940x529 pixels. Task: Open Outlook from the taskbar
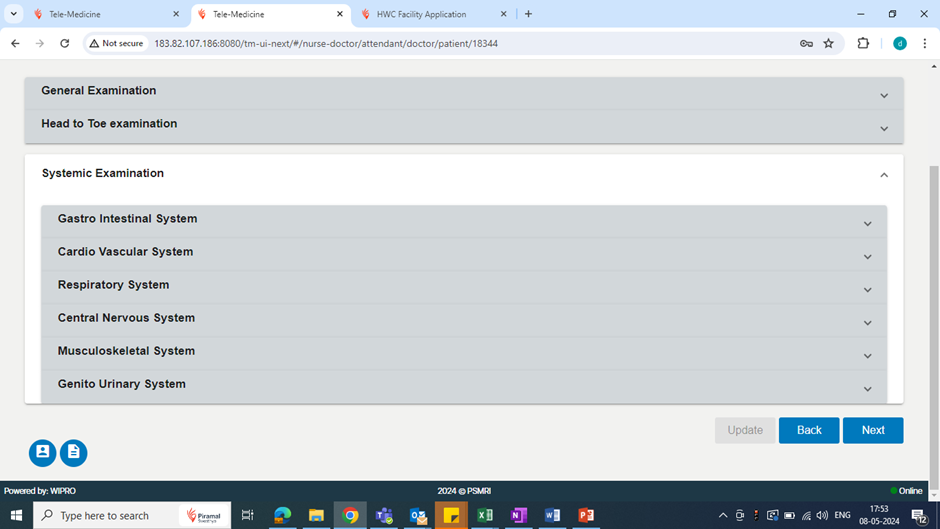coord(418,515)
